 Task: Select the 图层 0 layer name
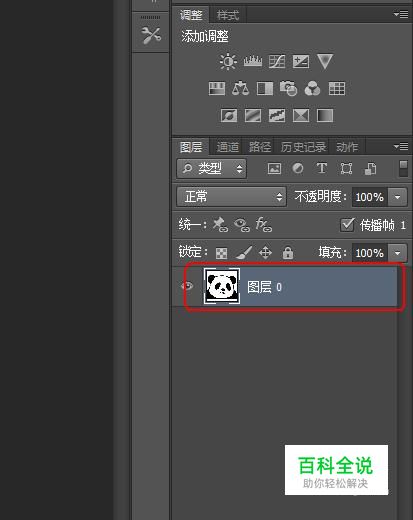pyautogui.click(x=264, y=287)
